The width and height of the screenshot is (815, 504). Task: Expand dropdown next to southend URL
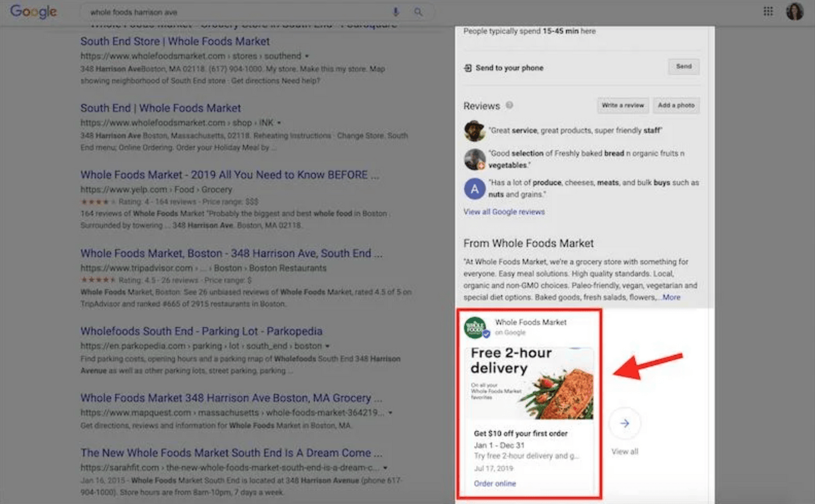(307, 56)
